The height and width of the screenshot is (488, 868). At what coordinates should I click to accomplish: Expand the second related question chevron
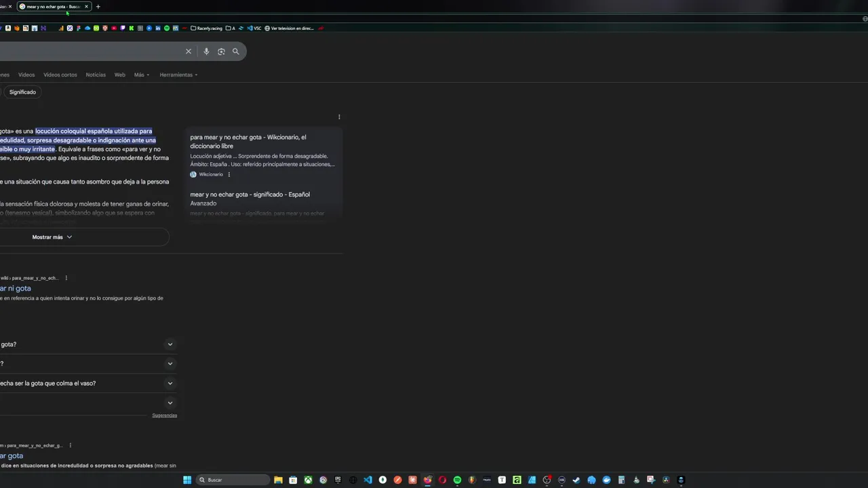click(x=170, y=363)
